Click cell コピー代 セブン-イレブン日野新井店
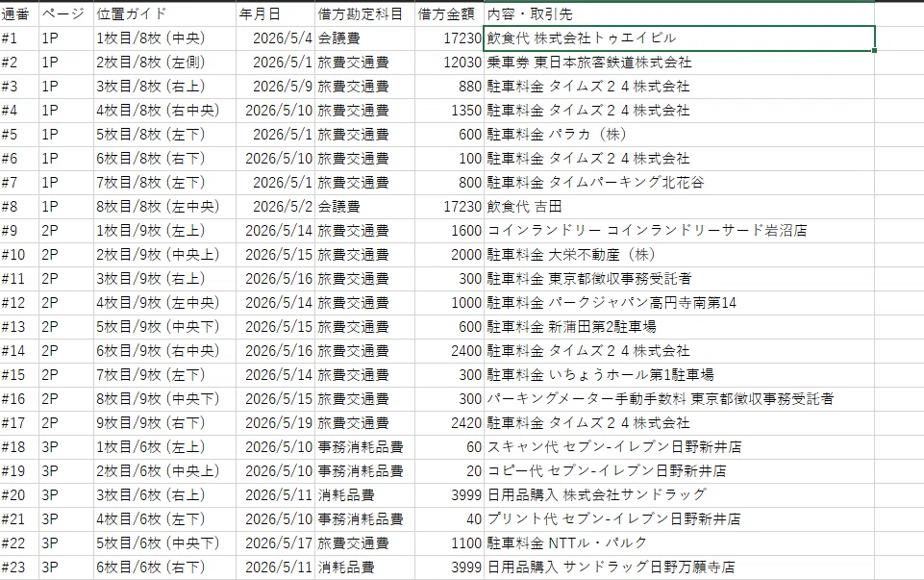Screen dimensions: 924x580 click(679, 471)
